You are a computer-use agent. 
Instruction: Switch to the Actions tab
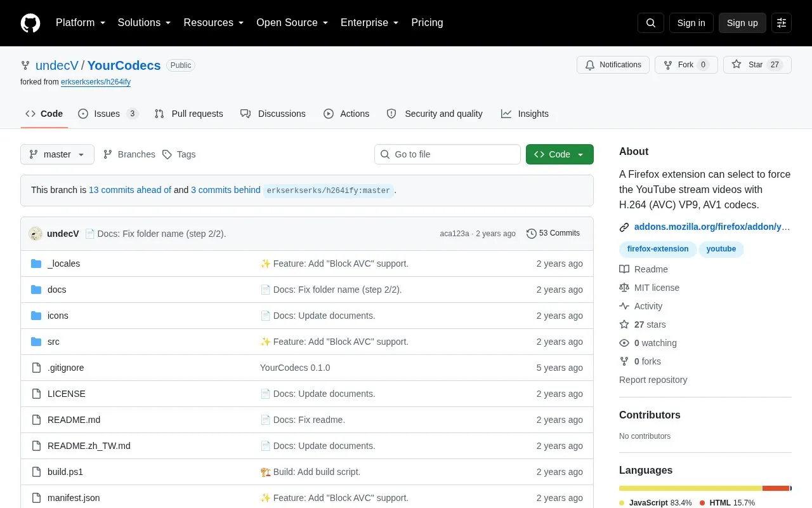pyautogui.click(x=346, y=114)
